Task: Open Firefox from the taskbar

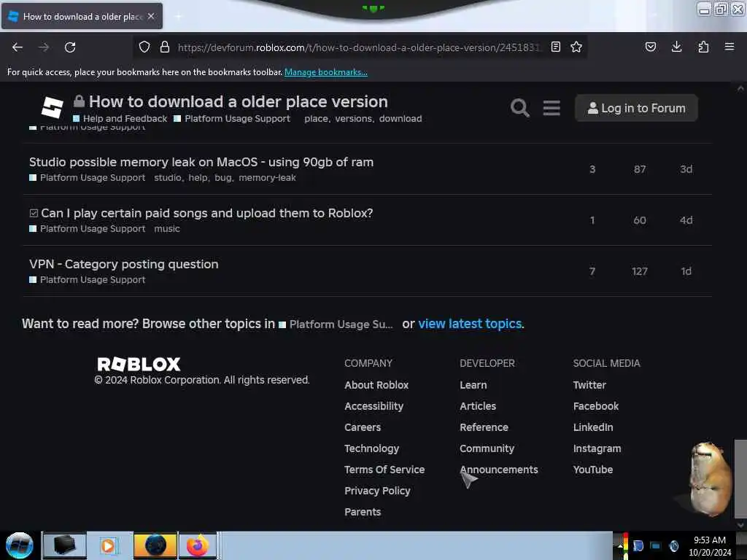Action: (x=198, y=545)
